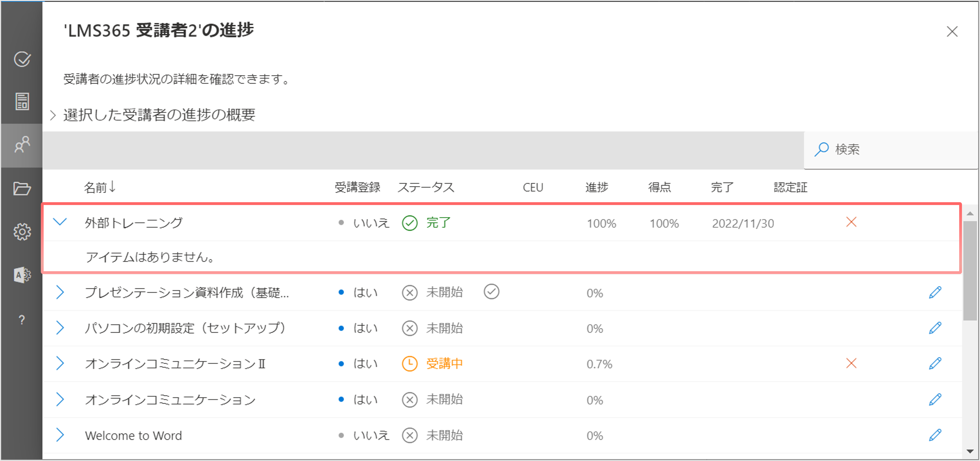Screen dimensions: 980x461
Task: Click the 進捗 column header
Action: (x=596, y=188)
